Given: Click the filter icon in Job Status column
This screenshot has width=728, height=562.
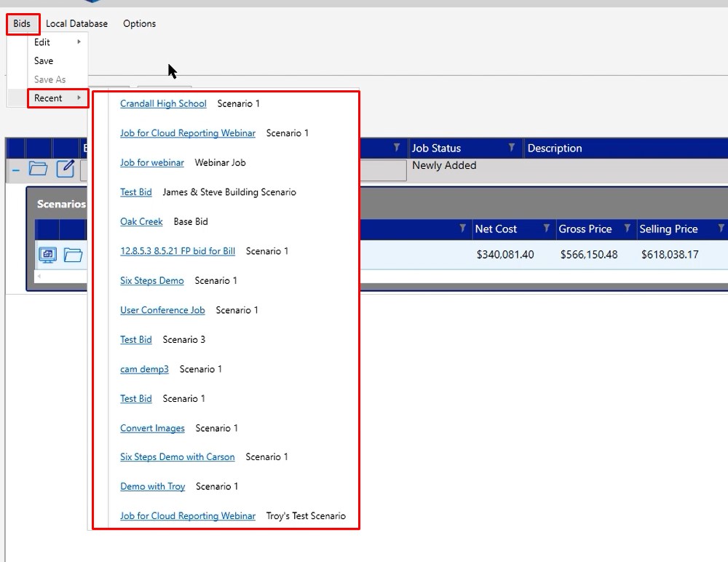Looking at the screenshot, I should 513,148.
